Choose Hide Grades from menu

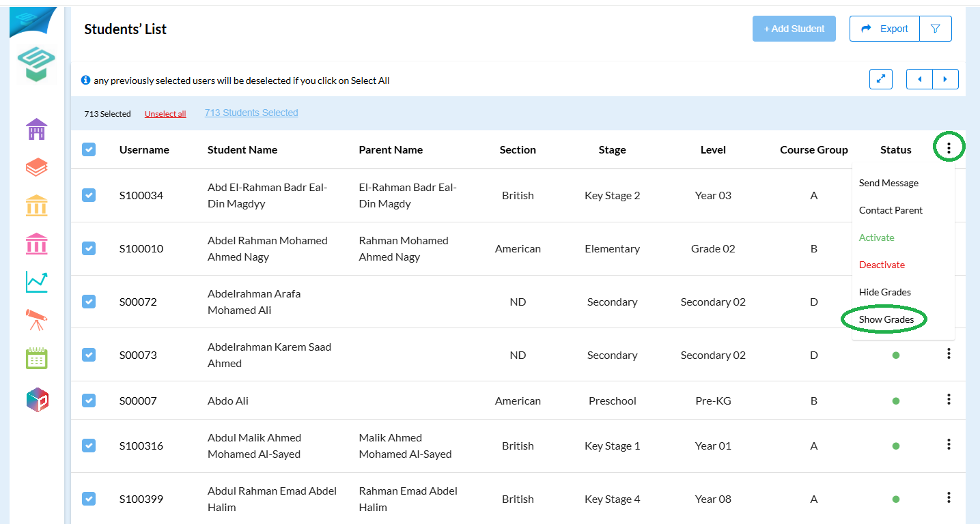(885, 292)
